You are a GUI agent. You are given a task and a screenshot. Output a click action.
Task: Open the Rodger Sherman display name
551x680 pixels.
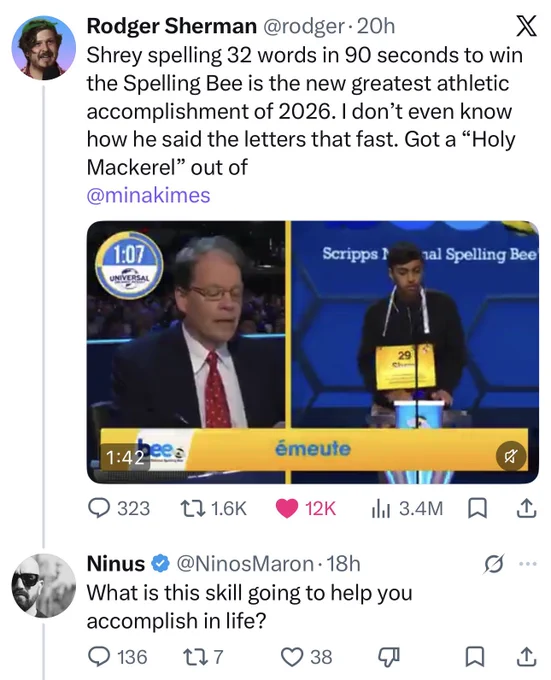coord(172,26)
